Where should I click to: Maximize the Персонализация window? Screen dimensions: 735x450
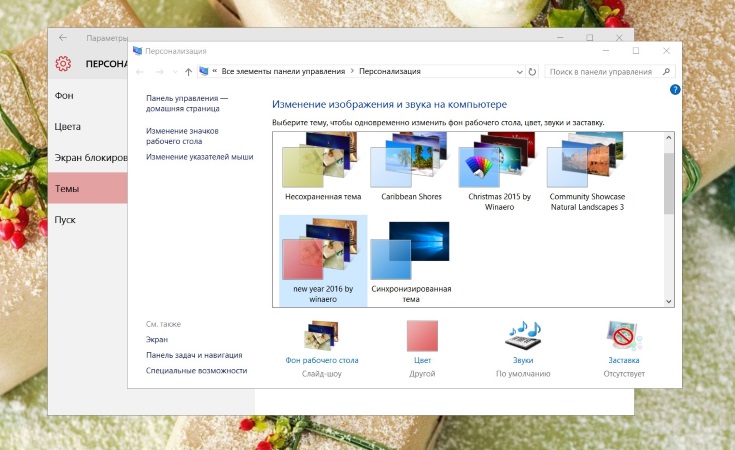[x=636, y=51]
